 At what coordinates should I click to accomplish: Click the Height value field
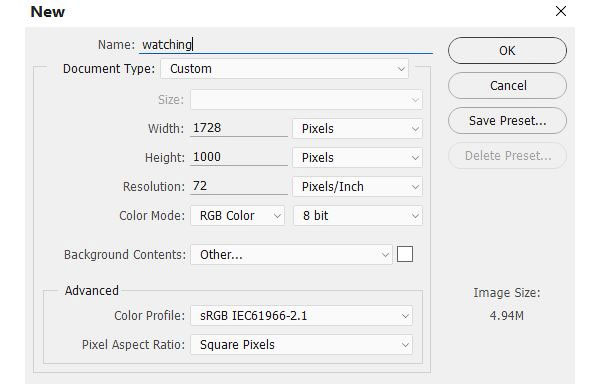pyautogui.click(x=239, y=157)
